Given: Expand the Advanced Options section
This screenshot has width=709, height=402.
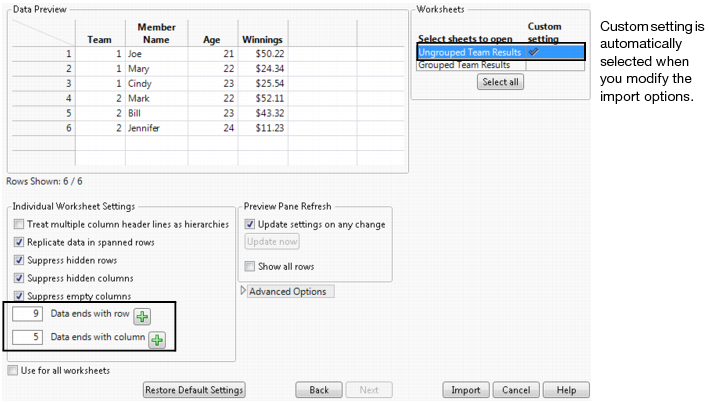Looking at the screenshot, I should point(242,291).
